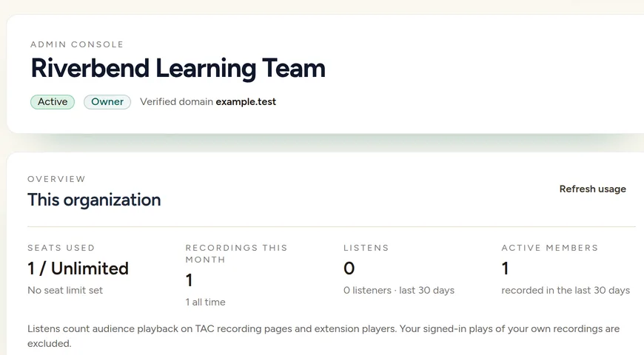Click the ACTIVE MEMBERS label
Viewport: 644px width, 355px height.
pyautogui.click(x=549, y=248)
